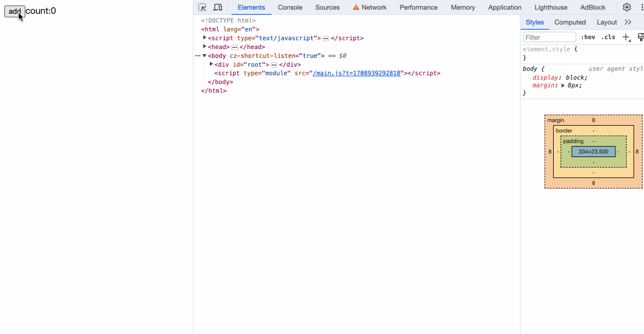Screen dimensions: 644x334
Task: Click the Network tab warning icon
Action: pos(356,7)
